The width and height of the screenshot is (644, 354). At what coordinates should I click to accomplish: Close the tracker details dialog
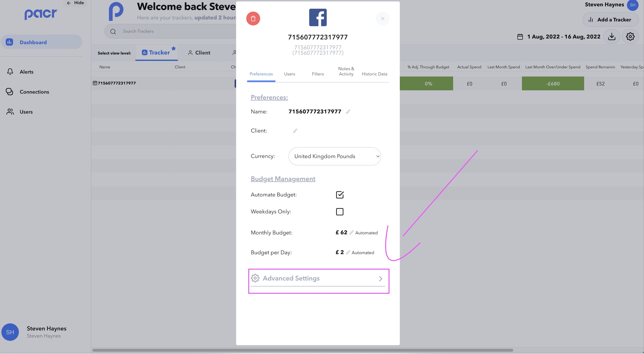pyautogui.click(x=382, y=19)
